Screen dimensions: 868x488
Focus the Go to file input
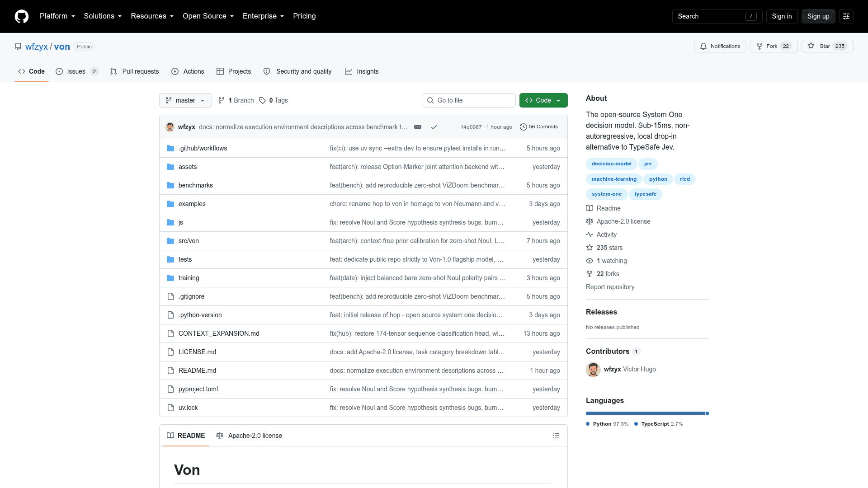tap(469, 100)
